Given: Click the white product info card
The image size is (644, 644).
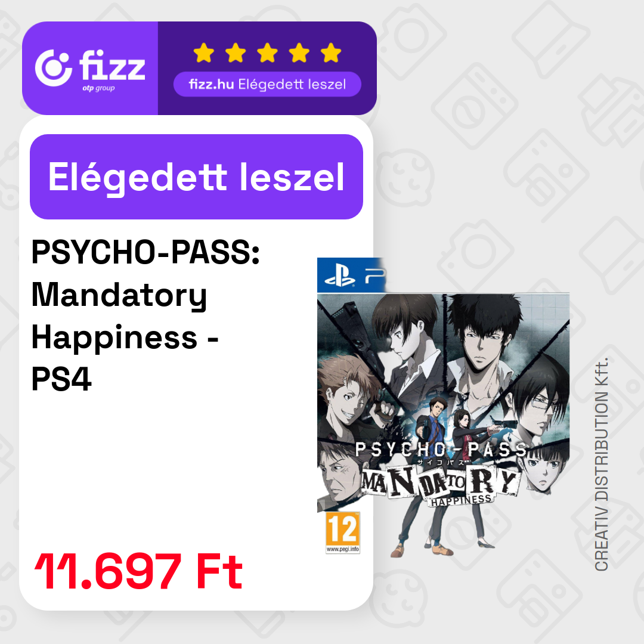Looking at the screenshot, I should tap(196, 363).
